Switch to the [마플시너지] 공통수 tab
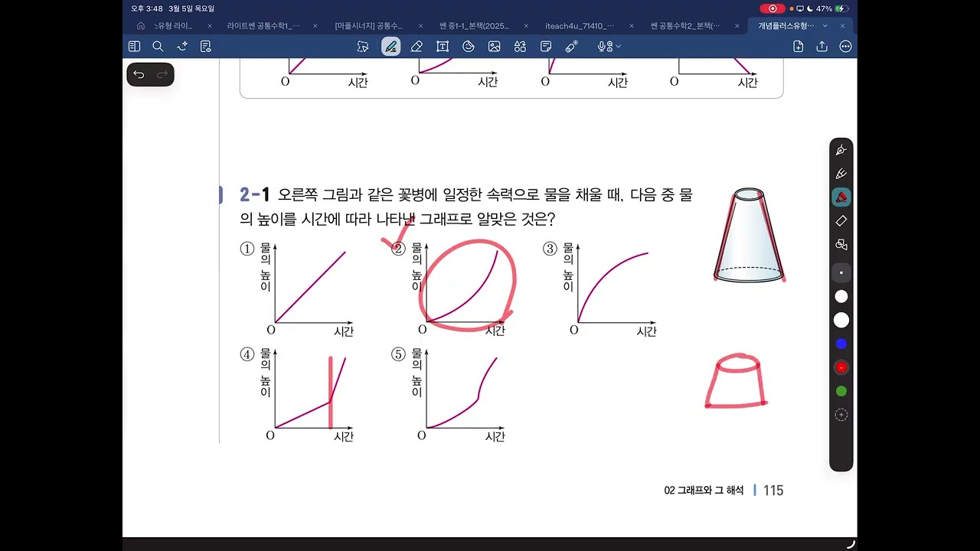 coord(369,25)
